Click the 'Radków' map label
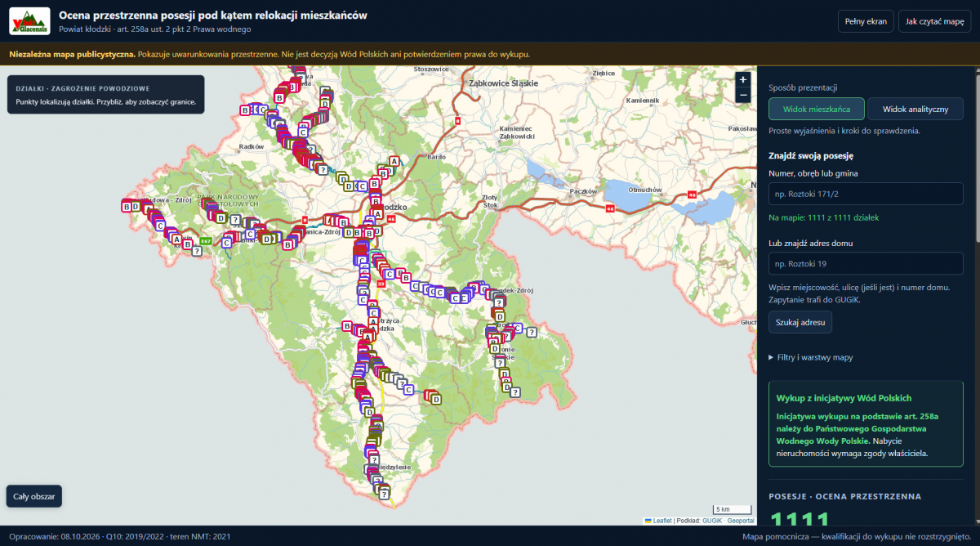This screenshot has width=980, height=546. click(252, 147)
